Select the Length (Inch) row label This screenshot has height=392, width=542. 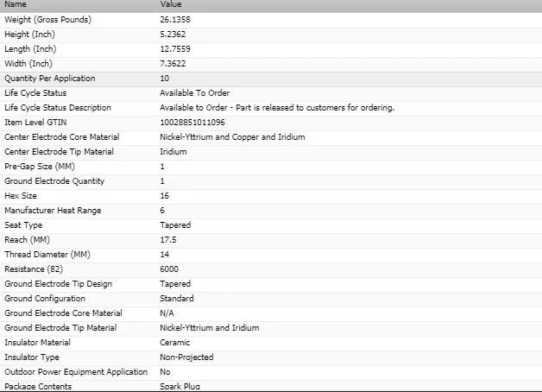pos(30,49)
